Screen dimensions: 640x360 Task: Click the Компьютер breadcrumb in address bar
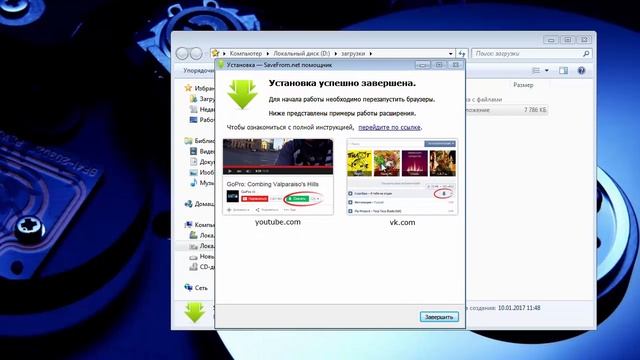[x=245, y=53]
